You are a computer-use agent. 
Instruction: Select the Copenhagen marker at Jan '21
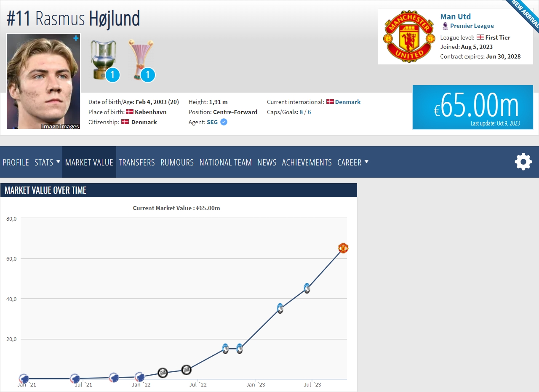click(24, 379)
